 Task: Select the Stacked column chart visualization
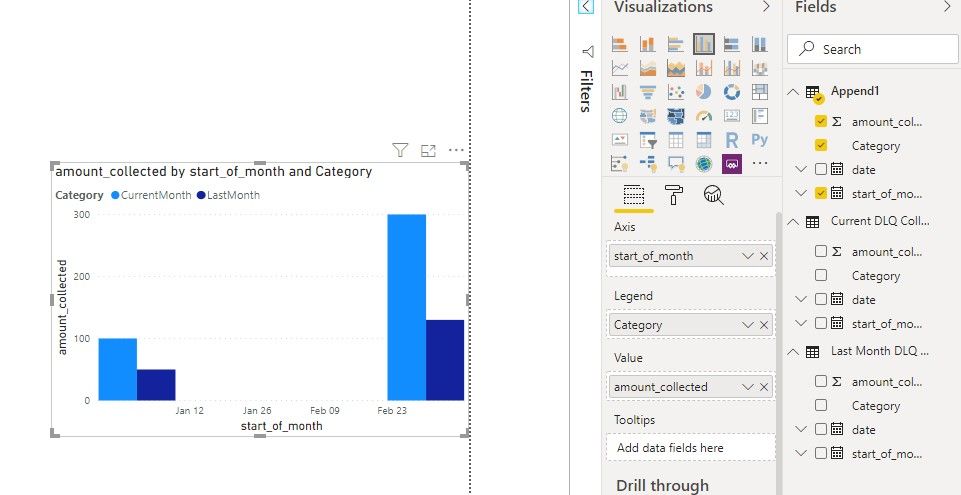pos(648,44)
